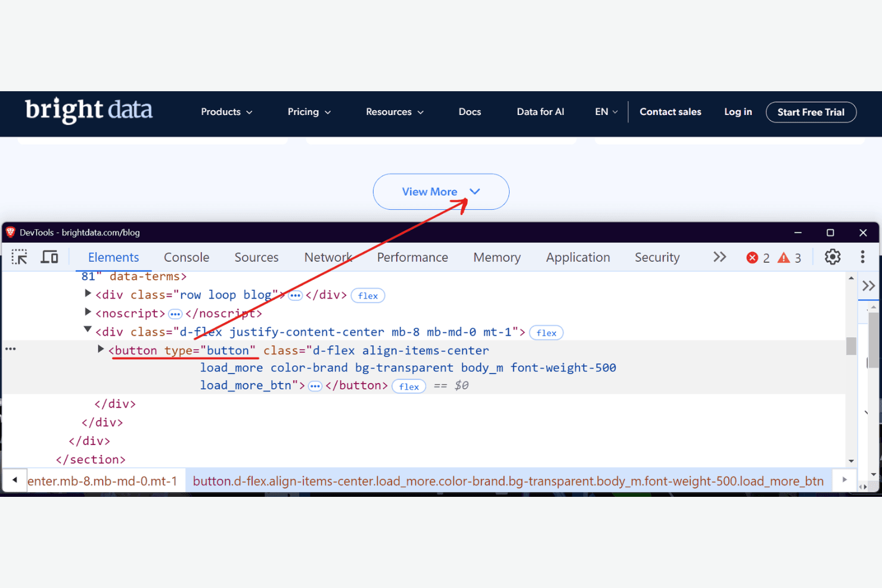
Task: Expand the row loop blog div
Action: (88, 293)
